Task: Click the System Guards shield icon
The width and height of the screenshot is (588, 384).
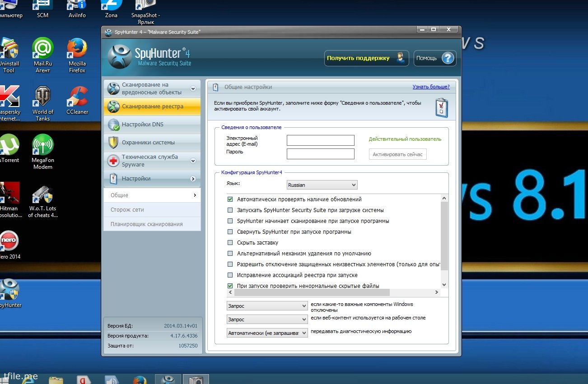Action: coord(113,143)
